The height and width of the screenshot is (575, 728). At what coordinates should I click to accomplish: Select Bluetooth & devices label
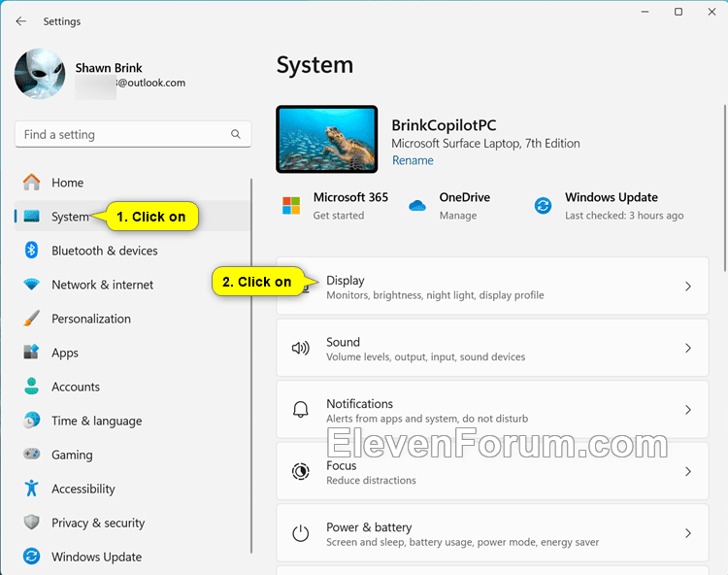(x=105, y=251)
